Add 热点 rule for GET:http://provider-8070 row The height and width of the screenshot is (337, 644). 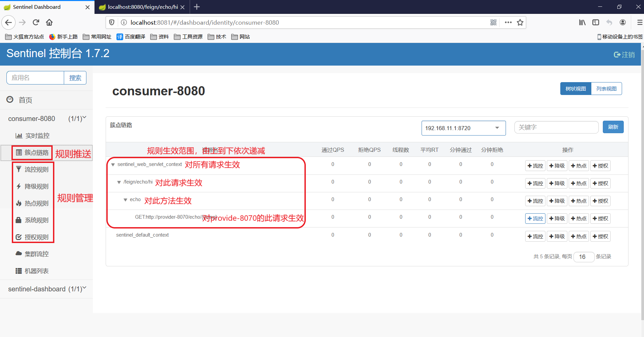click(579, 218)
